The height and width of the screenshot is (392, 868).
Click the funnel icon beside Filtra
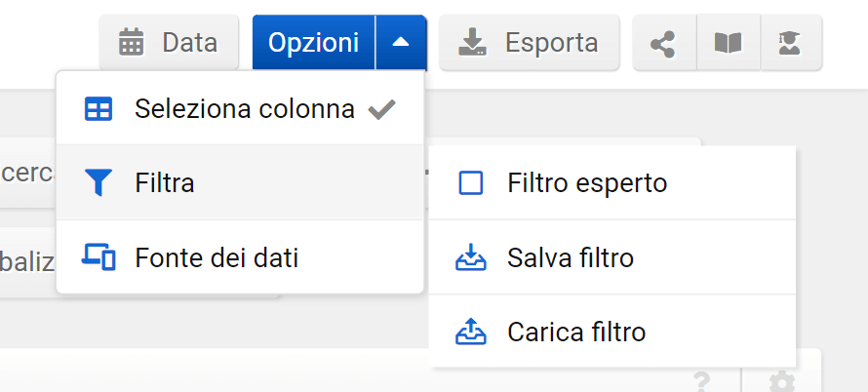99,183
